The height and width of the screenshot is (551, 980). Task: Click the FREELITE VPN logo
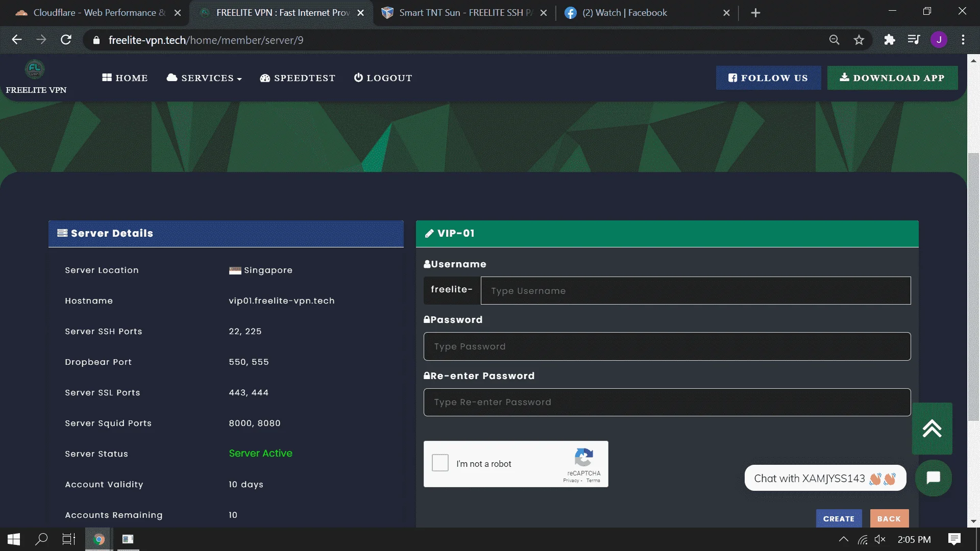(35, 69)
